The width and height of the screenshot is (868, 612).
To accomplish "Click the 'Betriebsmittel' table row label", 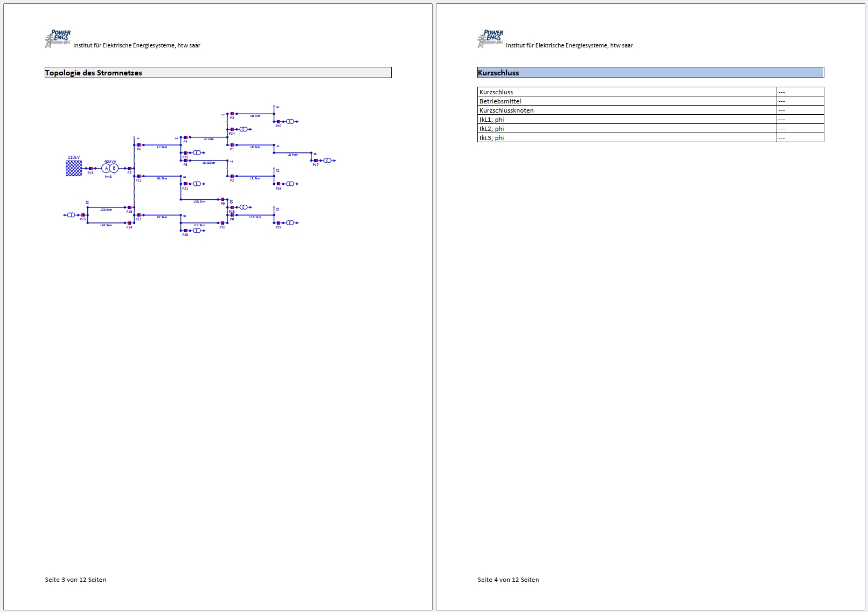I will tap(500, 101).
